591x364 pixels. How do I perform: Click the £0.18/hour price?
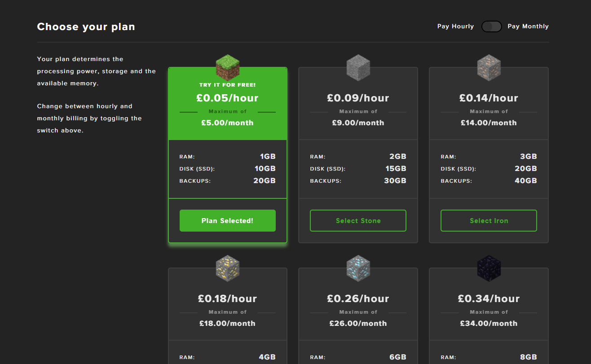pos(228,298)
